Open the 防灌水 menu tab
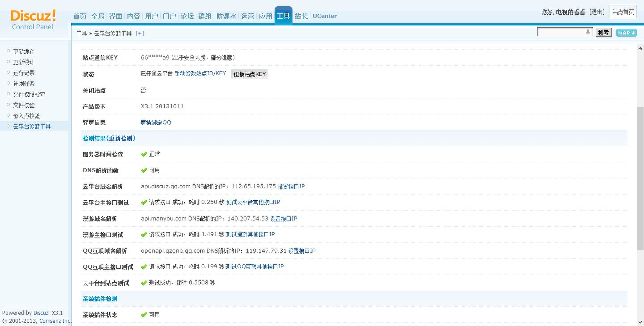This screenshot has height=326, width=644. tap(226, 16)
